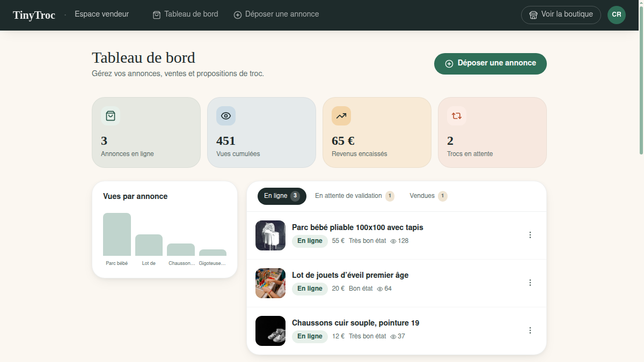Click plus icon in green Déposer button
644x362 pixels.
click(x=449, y=64)
